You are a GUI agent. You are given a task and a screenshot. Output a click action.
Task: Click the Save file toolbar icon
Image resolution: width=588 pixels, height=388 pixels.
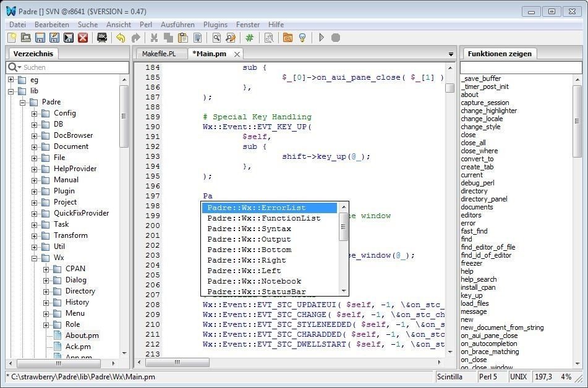point(40,38)
